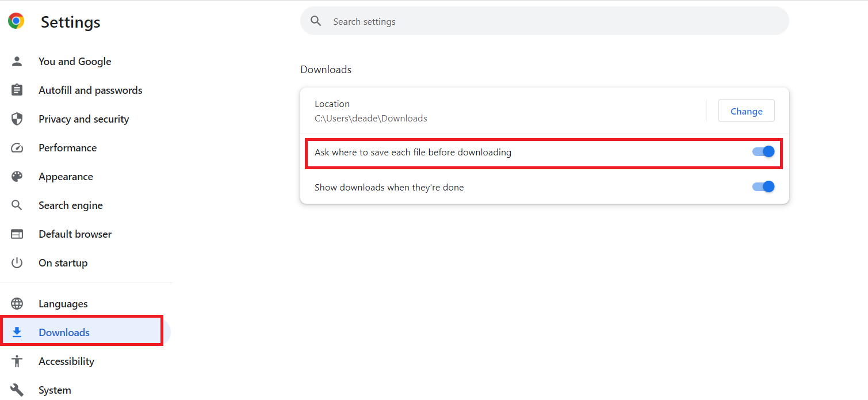
Task: Click the palette icon for Appearance
Action: (x=17, y=177)
